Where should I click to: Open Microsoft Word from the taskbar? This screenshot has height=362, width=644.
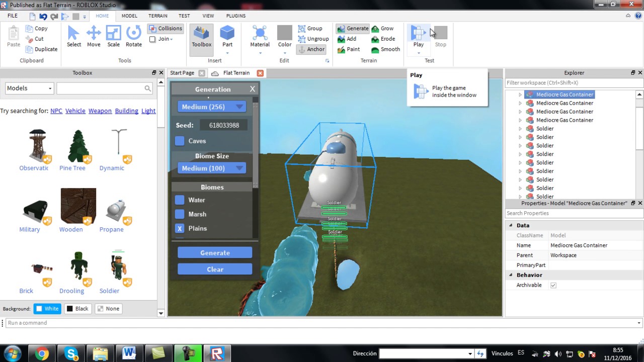(129, 353)
